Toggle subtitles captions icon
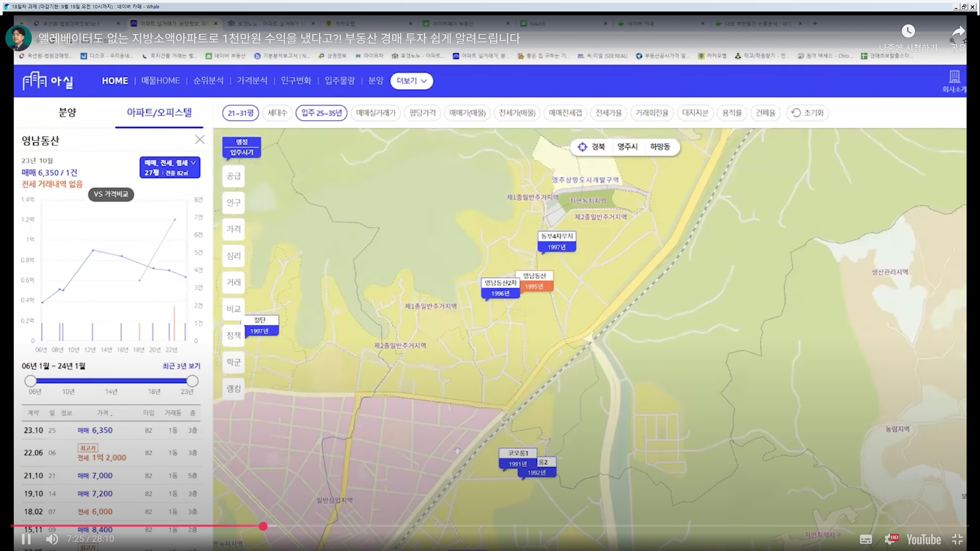The width and height of the screenshot is (980, 551). [x=866, y=539]
